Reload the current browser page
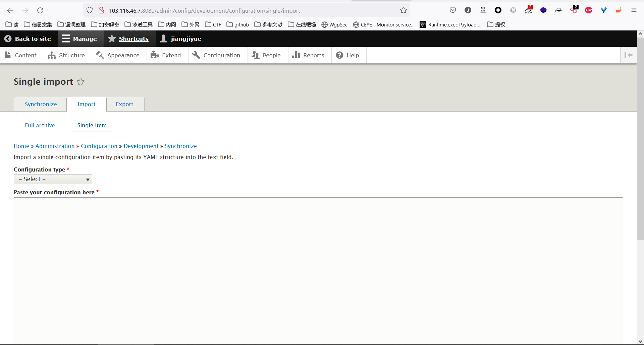The width and height of the screenshot is (644, 345). click(40, 10)
